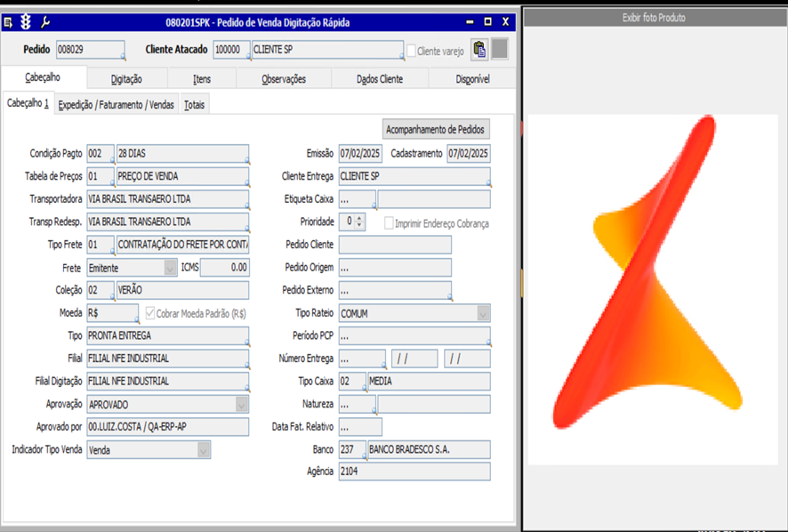788x532 pixels.
Task: Expand the Aprovação APROVADO dropdown
Action: 242,405
